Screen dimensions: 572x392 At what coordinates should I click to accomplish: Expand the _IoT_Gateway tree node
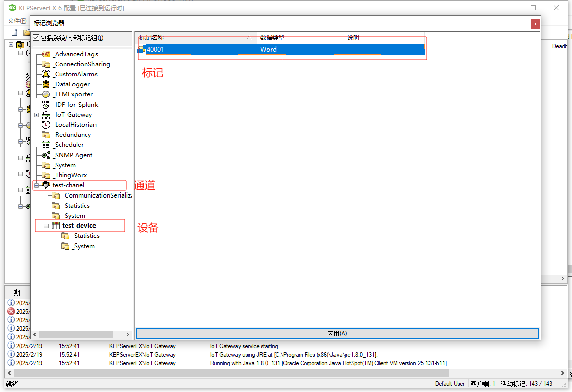(36, 115)
